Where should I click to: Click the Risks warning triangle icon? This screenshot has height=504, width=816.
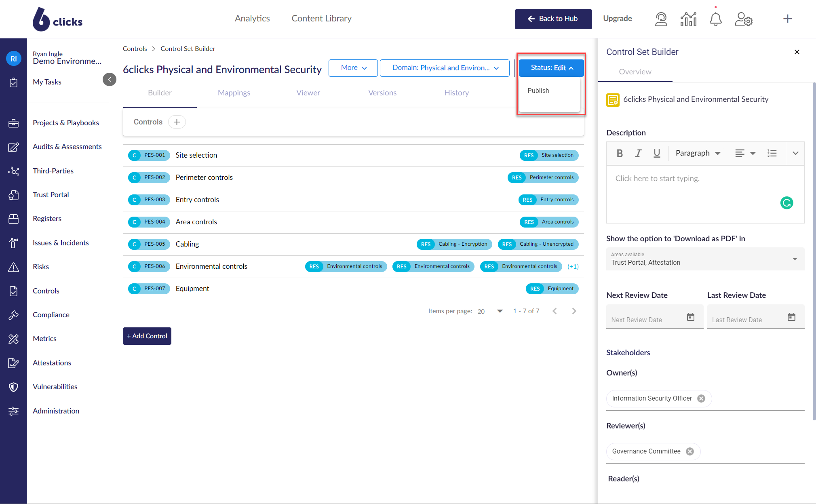click(x=13, y=267)
